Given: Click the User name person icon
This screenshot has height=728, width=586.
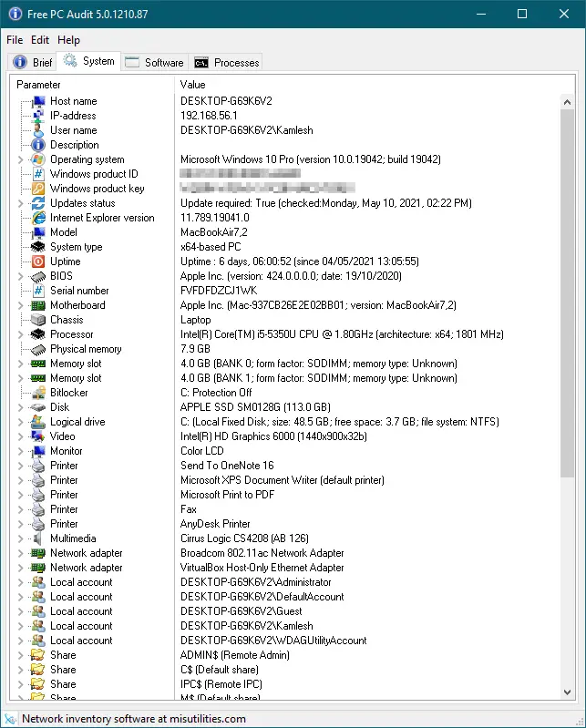Looking at the screenshot, I should coord(38,130).
